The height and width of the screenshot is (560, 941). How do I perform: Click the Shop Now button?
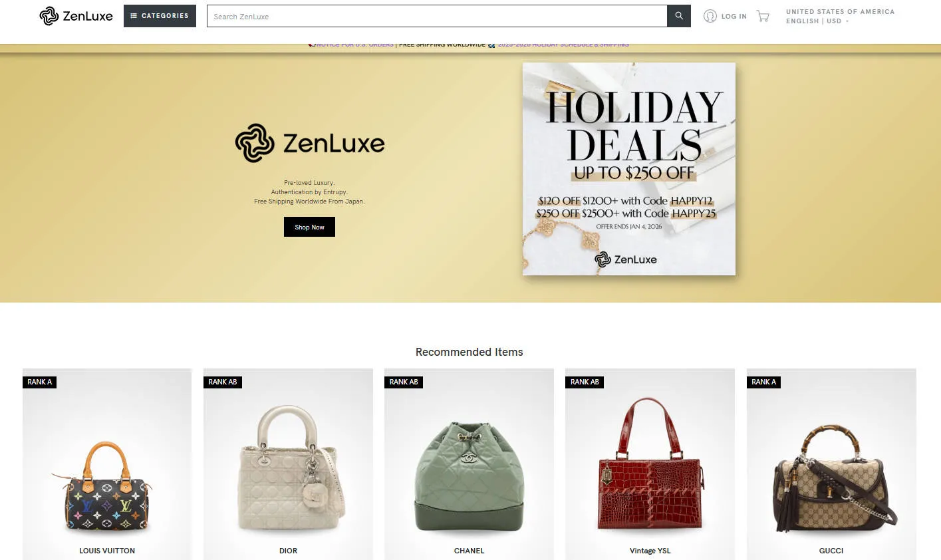click(x=309, y=227)
